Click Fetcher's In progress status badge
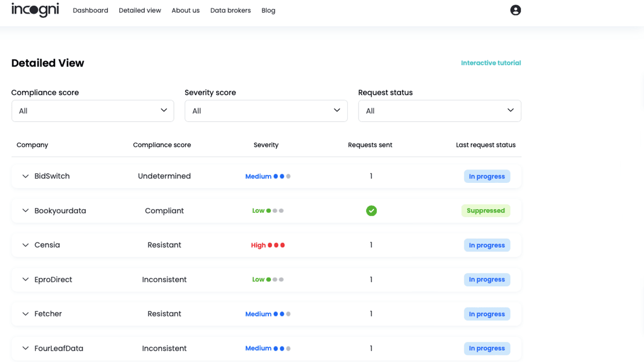Screen dimensions: 644x362 tap(487, 314)
